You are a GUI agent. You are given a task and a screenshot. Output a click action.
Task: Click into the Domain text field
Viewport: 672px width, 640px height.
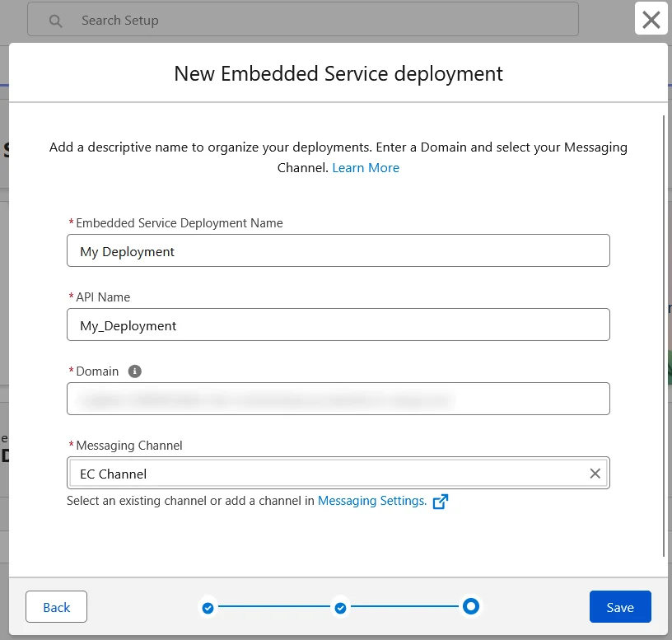click(338, 399)
